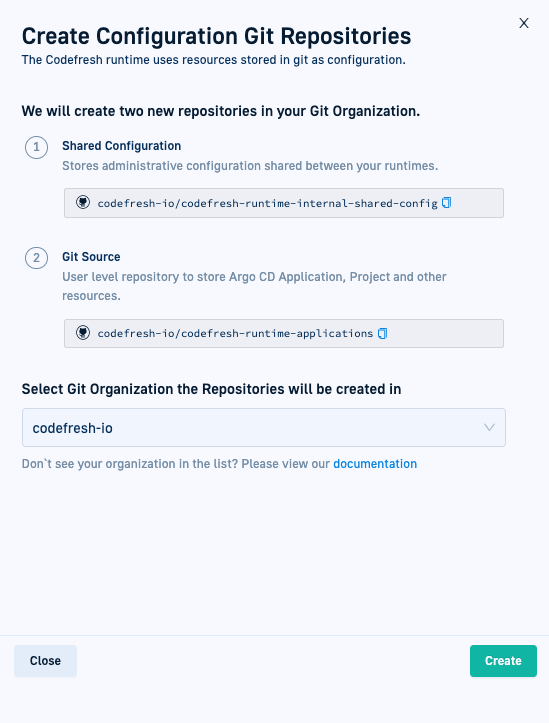This screenshot has width=549, height=723.
Task: Close the dialog with the X icon
Action: point(524,23)
